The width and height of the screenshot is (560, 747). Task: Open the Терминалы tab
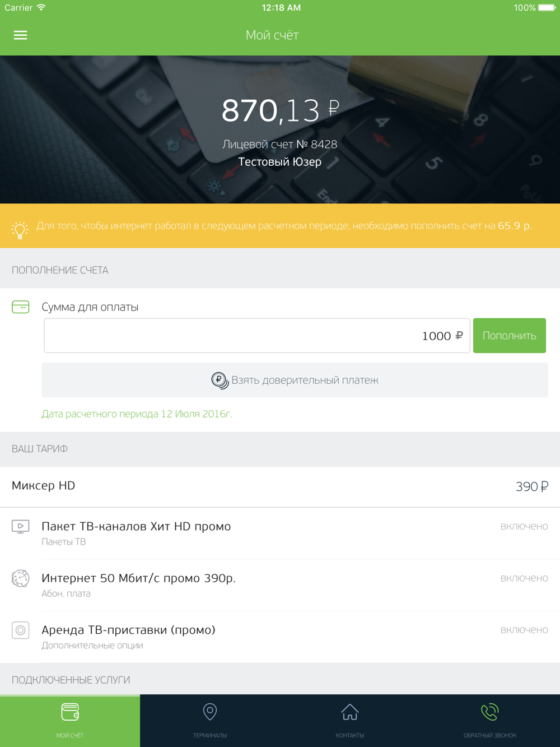(210, 721)
